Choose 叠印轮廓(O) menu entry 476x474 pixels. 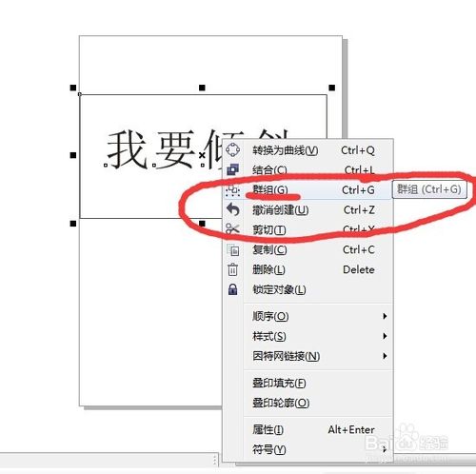[x=307, y=403]
